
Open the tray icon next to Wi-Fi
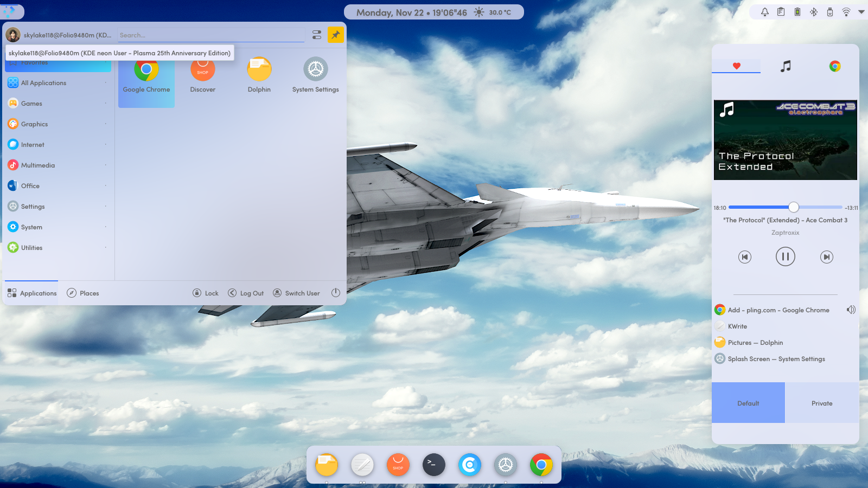pos(830,12)
